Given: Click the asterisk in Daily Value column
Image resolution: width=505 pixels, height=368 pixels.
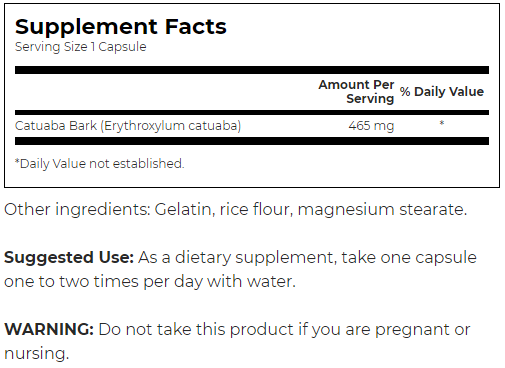Looking at the screenshot, I should [442, 123].
